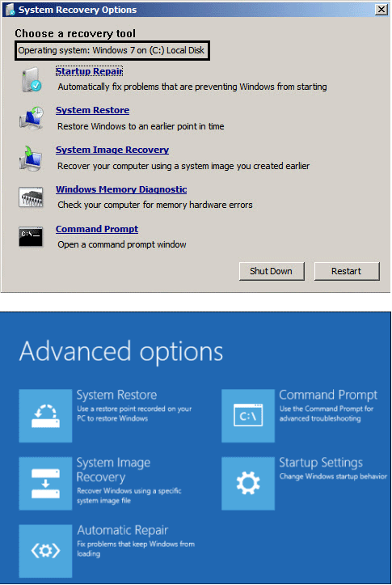Screen dimensions: 392x585
Task: Click 'Check your computer for memory hardware errors'
Action: click(155, 205)
